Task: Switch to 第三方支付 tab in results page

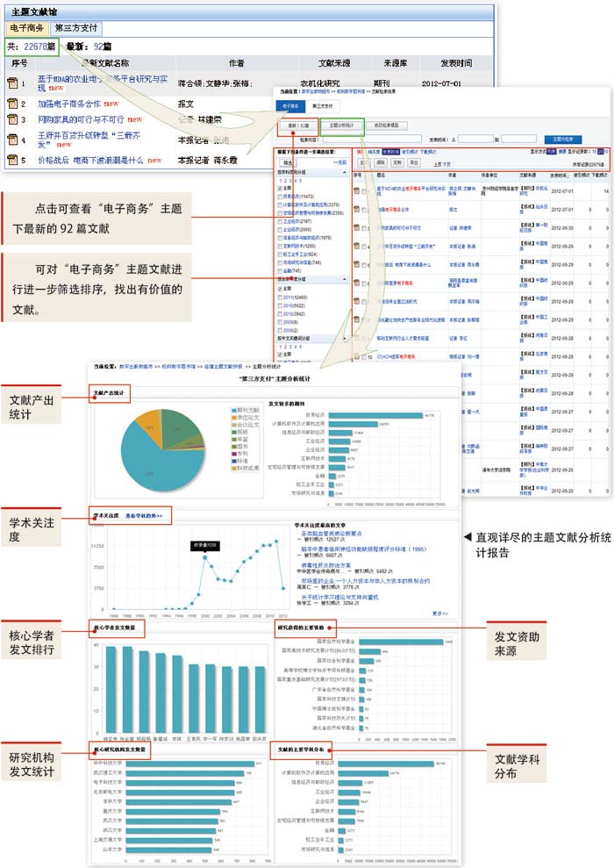Action: [323, 105]
